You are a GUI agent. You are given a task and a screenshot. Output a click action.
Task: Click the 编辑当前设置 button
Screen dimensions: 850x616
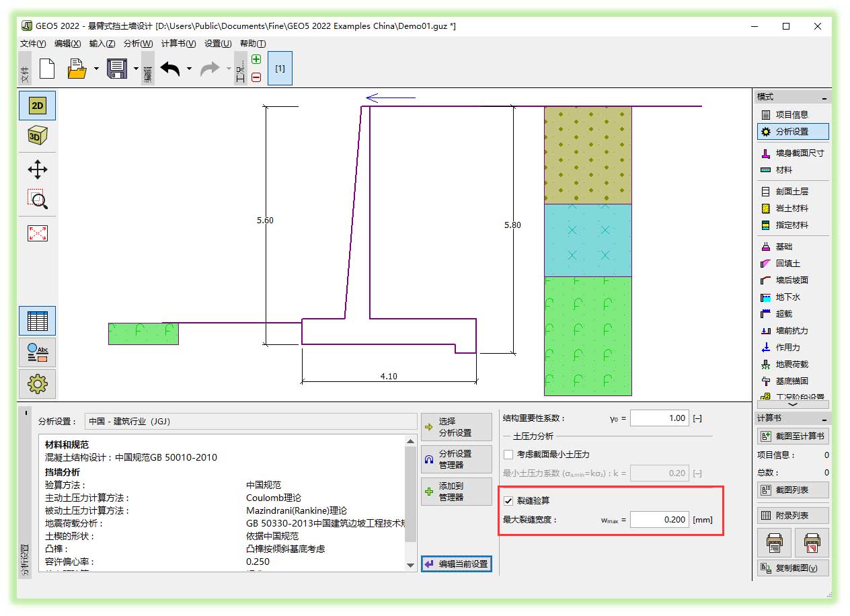pos(457,564)
